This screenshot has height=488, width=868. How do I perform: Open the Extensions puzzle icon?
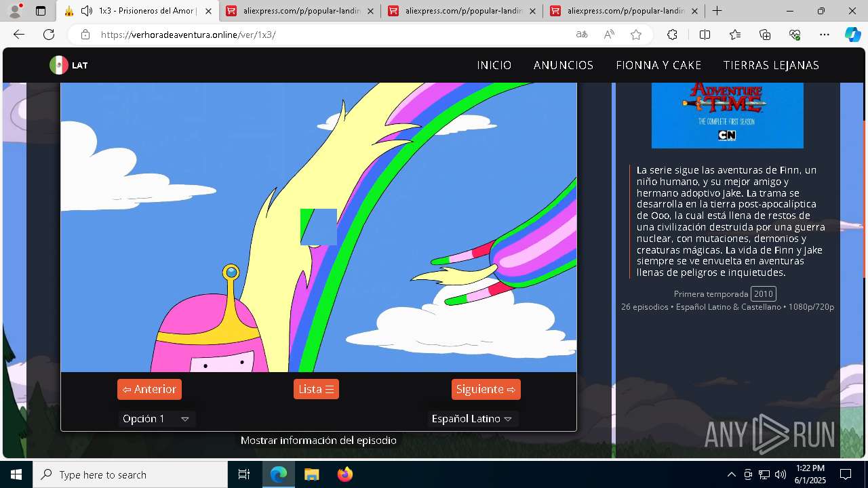click(x=672, y=35)
